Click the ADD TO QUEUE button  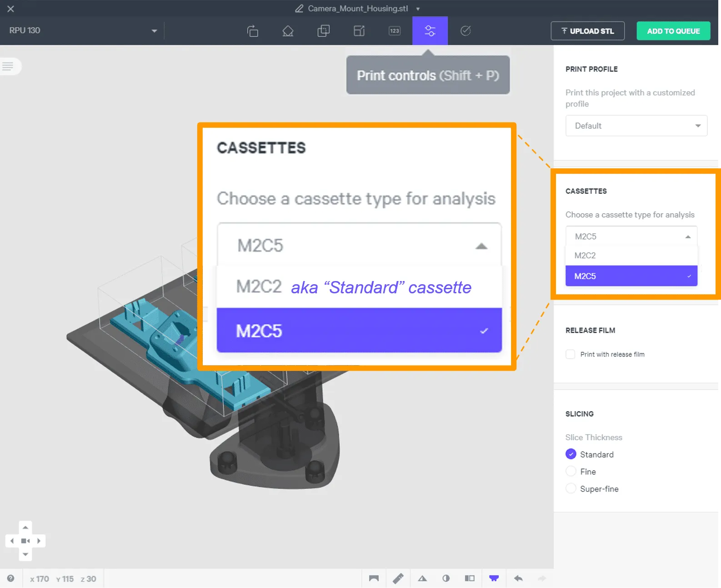point(673,31)
